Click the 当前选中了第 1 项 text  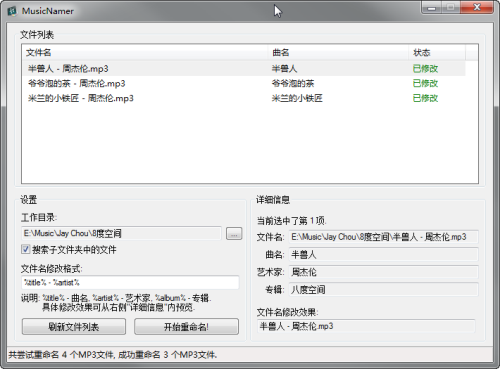click(291, 220)
